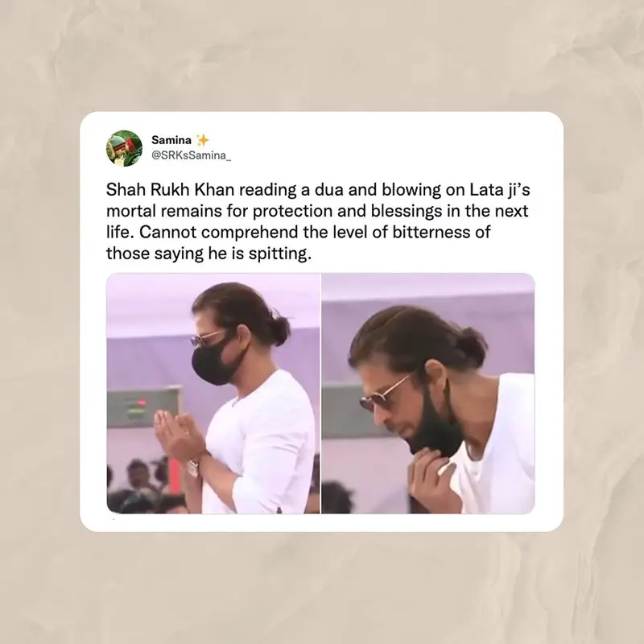Image resolution: width=644 pixels, height=644 pixels.
Task: Open the left photo of prayer gesture
Action: (x=213, y=393)
